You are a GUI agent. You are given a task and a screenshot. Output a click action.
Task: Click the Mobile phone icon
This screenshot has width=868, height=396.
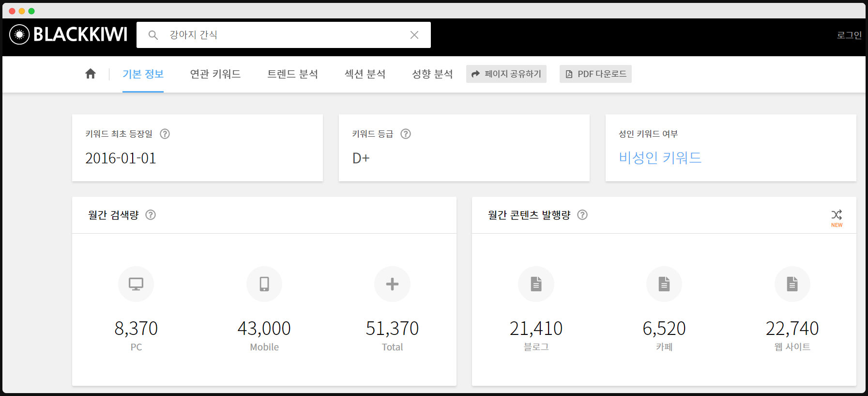click(x=264, y=284)
